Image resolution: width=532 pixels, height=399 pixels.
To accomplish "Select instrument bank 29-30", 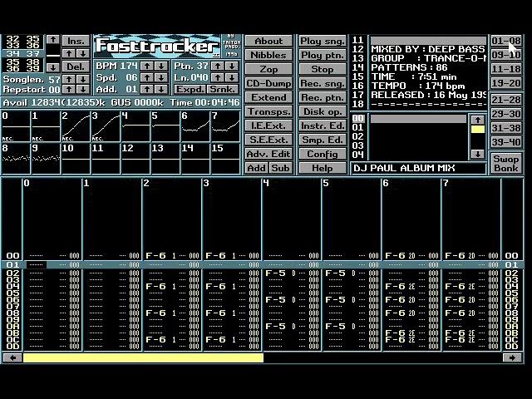I will [x=506, y=114].
